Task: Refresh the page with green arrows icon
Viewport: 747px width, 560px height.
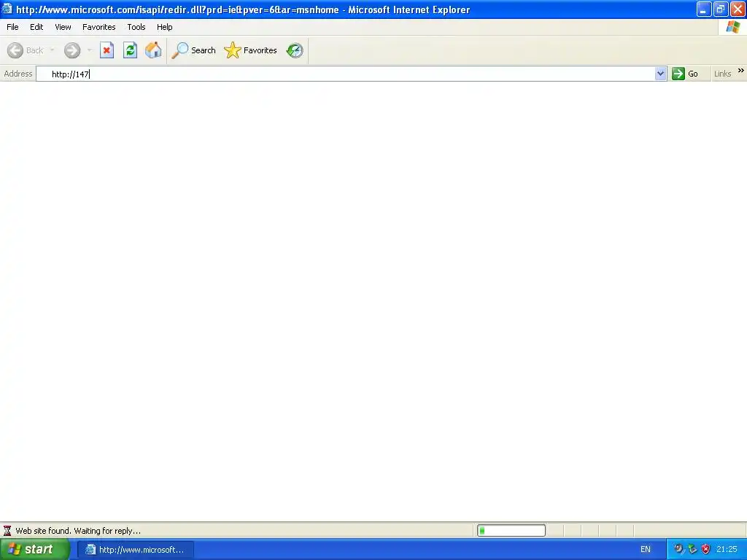Action: click(130, 50)
